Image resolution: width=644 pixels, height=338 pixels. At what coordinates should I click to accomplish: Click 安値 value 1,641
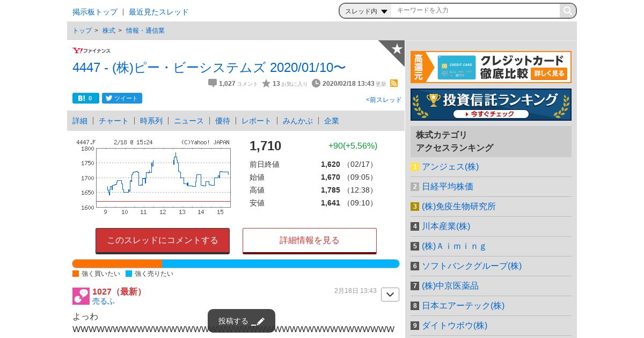331,203
